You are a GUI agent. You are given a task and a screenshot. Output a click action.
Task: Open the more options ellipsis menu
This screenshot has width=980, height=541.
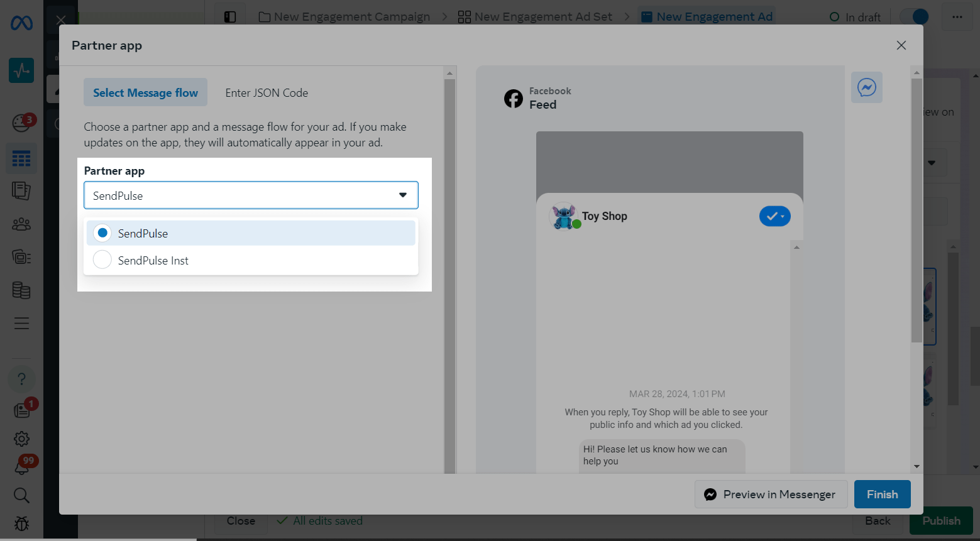957,17
